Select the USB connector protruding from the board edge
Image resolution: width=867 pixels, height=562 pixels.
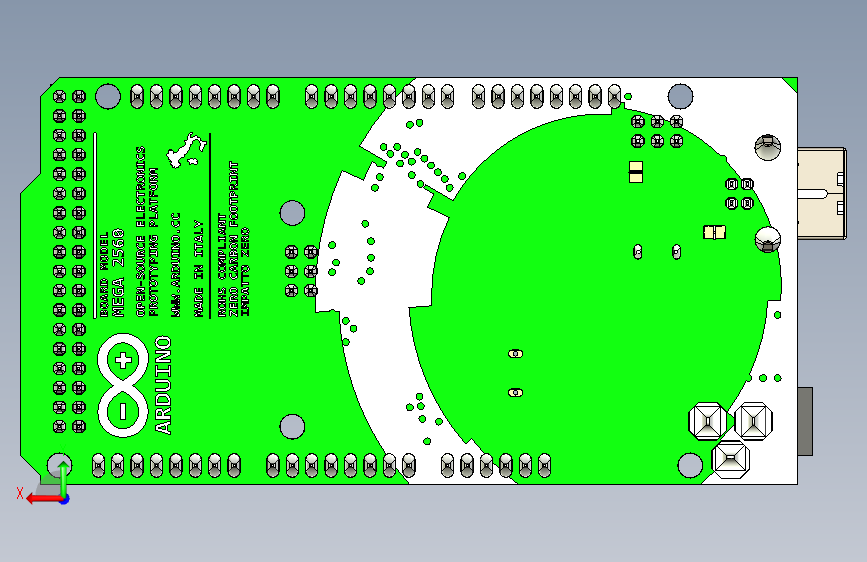click(x=822, y=193)
